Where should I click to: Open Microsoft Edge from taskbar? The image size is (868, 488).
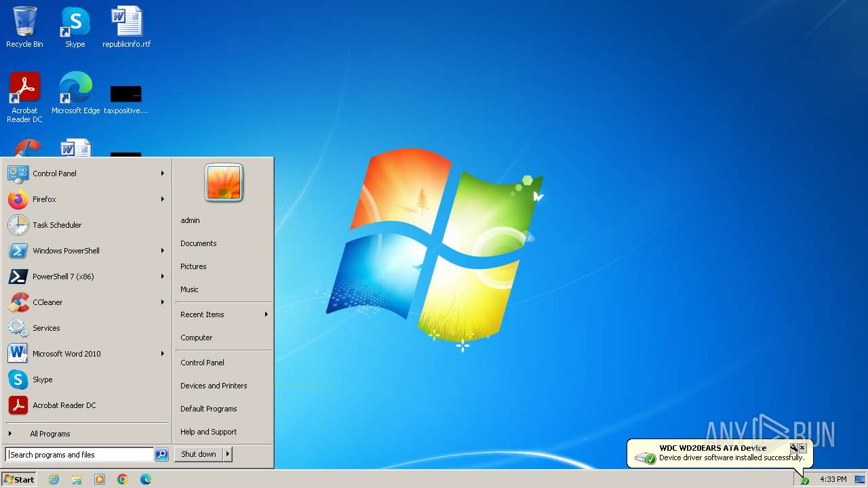coord(146,479)
